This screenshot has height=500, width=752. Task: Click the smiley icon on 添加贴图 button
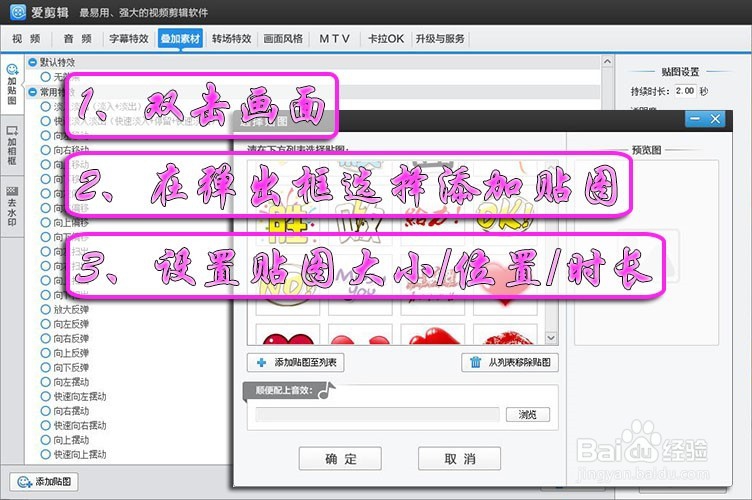24,481
